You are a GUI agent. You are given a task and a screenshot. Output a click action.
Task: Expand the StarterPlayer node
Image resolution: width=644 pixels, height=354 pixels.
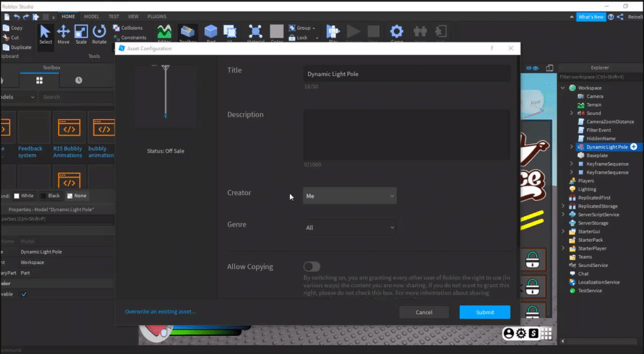(563, 248)
